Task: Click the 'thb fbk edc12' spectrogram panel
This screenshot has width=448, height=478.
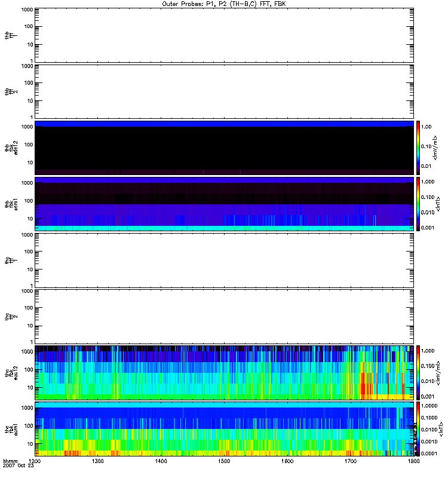Action: coord(225,148)
